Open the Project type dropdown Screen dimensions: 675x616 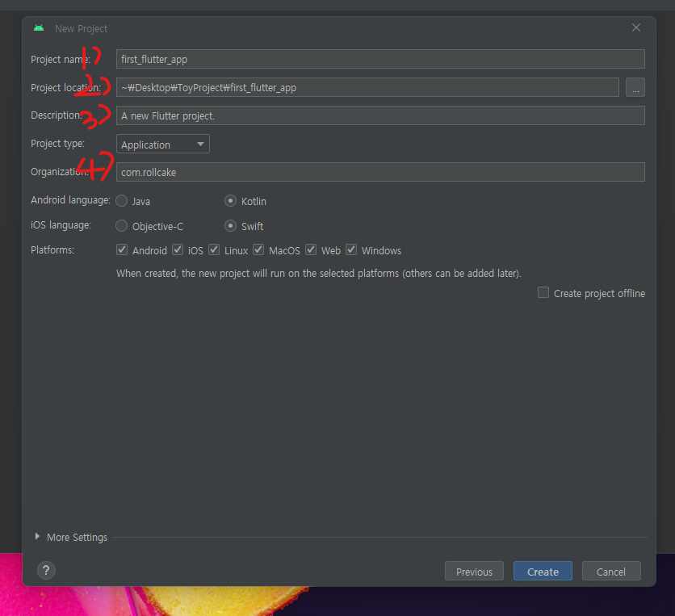tap(163, 144)
